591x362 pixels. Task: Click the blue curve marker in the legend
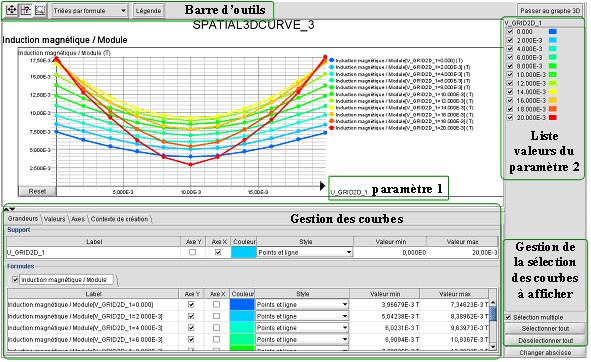tap(332, 60)
